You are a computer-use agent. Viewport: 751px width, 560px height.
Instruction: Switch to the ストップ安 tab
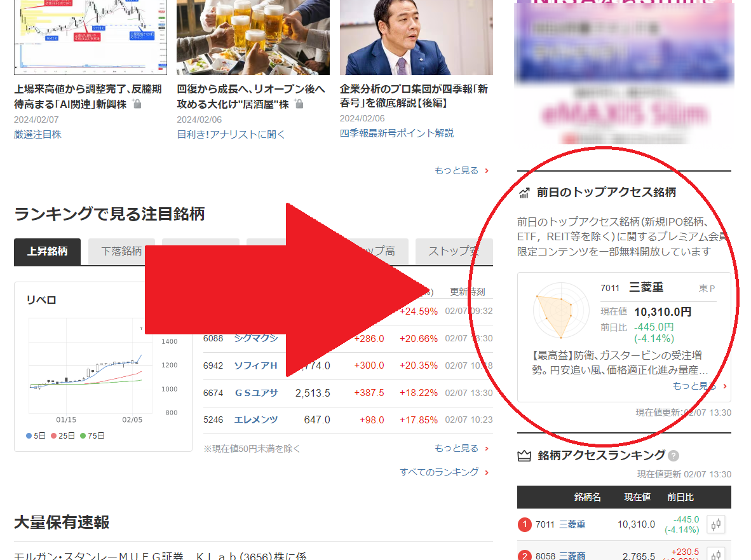(x=454, y=252)
